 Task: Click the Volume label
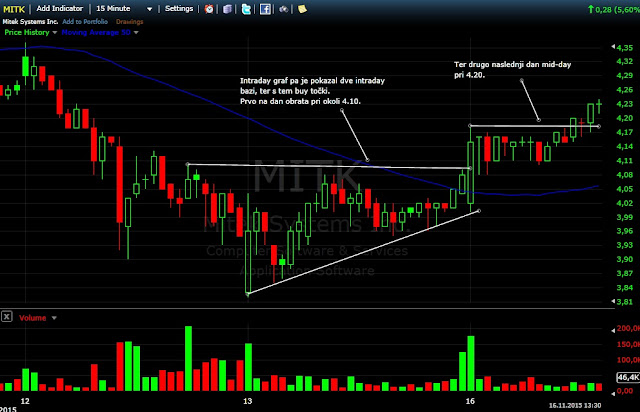pyautogui.click(x=33, y=318)
